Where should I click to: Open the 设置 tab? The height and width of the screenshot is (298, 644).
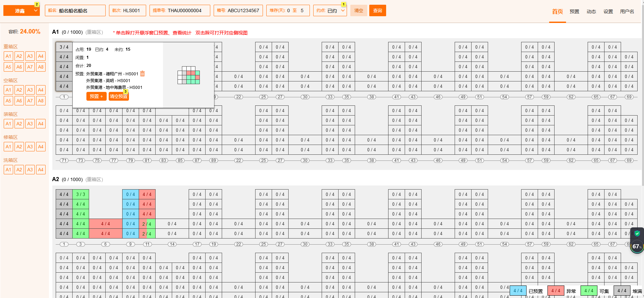608,11
